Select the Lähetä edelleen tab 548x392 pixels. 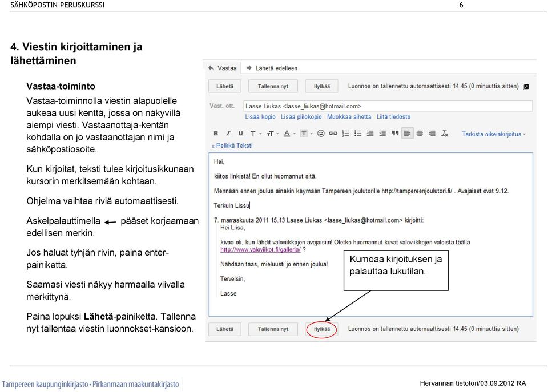[272, 68]
